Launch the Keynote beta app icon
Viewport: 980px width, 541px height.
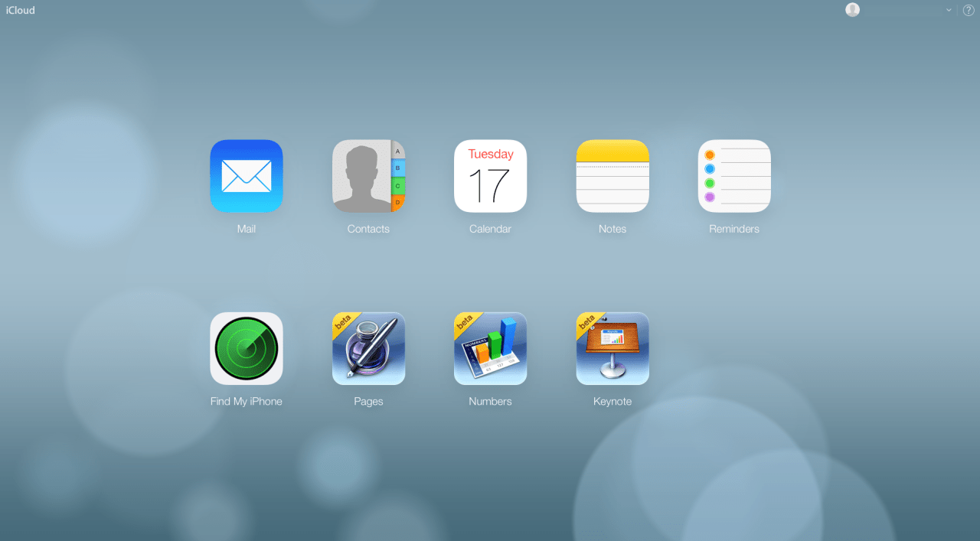(612, 348)
